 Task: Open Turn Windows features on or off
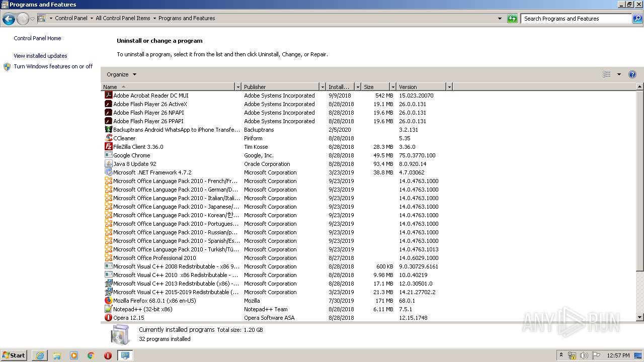tap(53, 66)
